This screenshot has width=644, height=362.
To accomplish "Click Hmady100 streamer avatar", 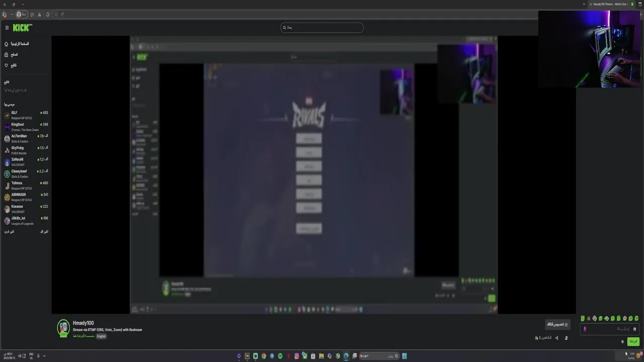I will pyautogui.click(x=63, y=328).
